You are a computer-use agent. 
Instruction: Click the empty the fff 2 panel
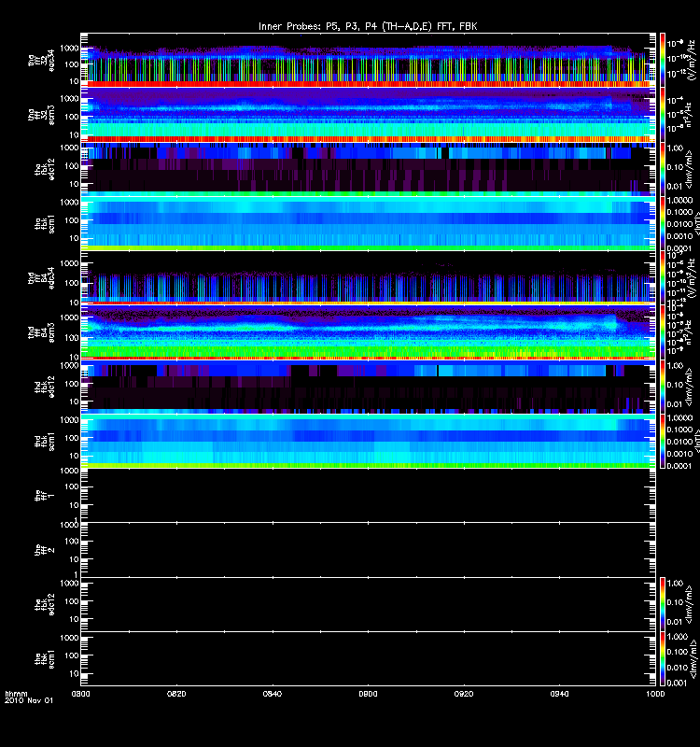coord(368,550)
